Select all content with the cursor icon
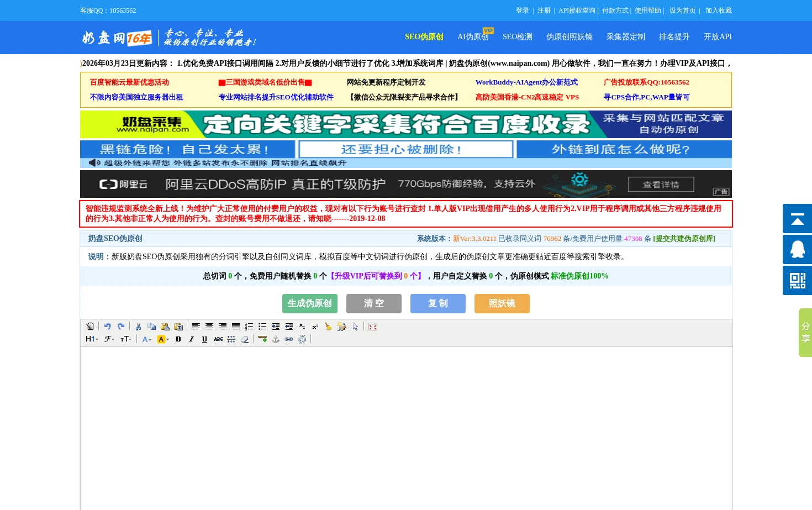812x510 pixels. pos(355,327)
